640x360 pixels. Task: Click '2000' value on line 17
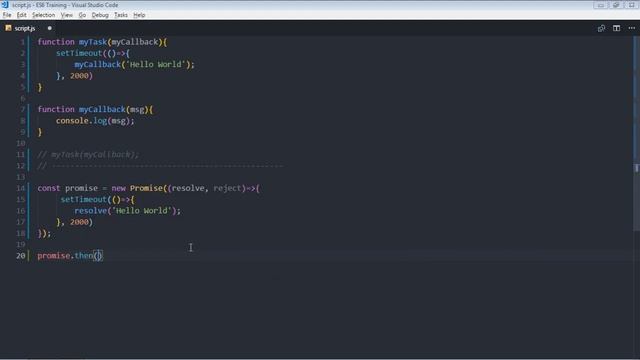pyautogui.click(x=79, y=222)
